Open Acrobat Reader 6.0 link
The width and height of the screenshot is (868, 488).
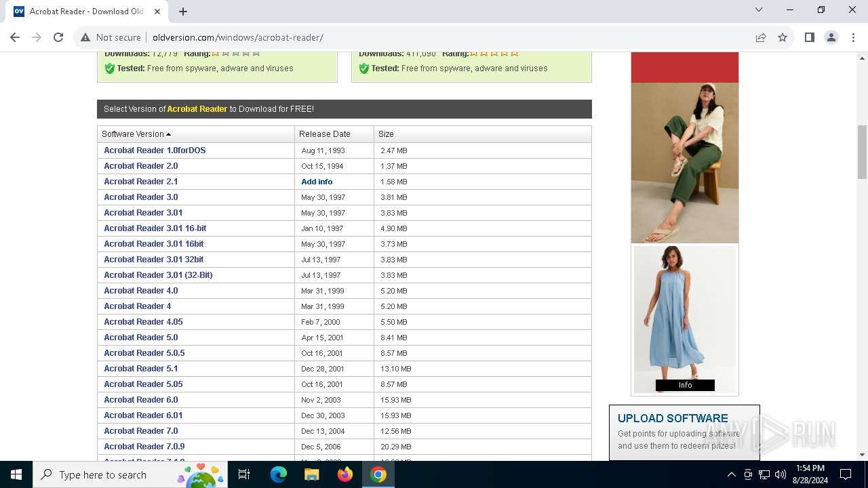point(141,400)
